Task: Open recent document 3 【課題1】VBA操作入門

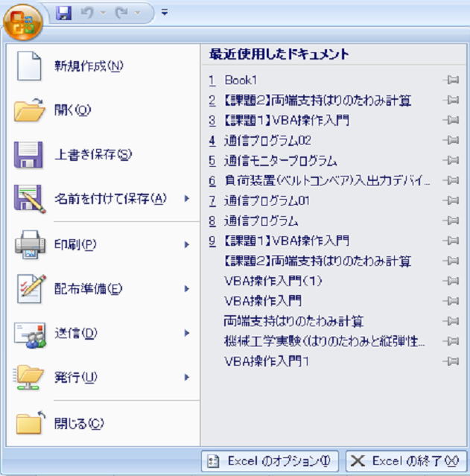Action: 334,120
